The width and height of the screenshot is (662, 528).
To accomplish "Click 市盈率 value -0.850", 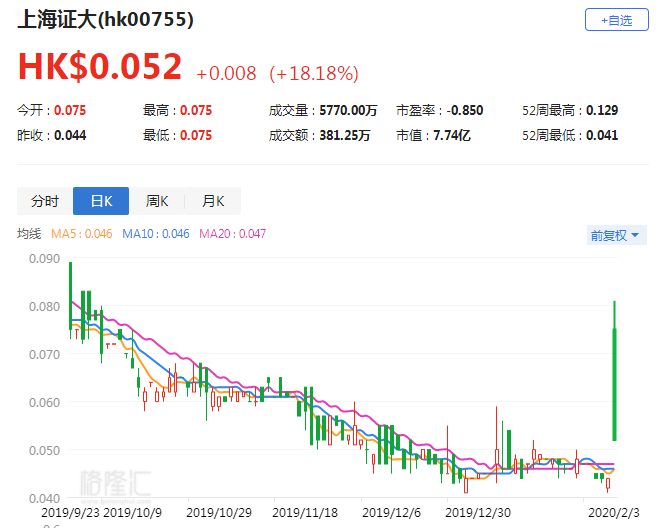I will pos(465,111).
